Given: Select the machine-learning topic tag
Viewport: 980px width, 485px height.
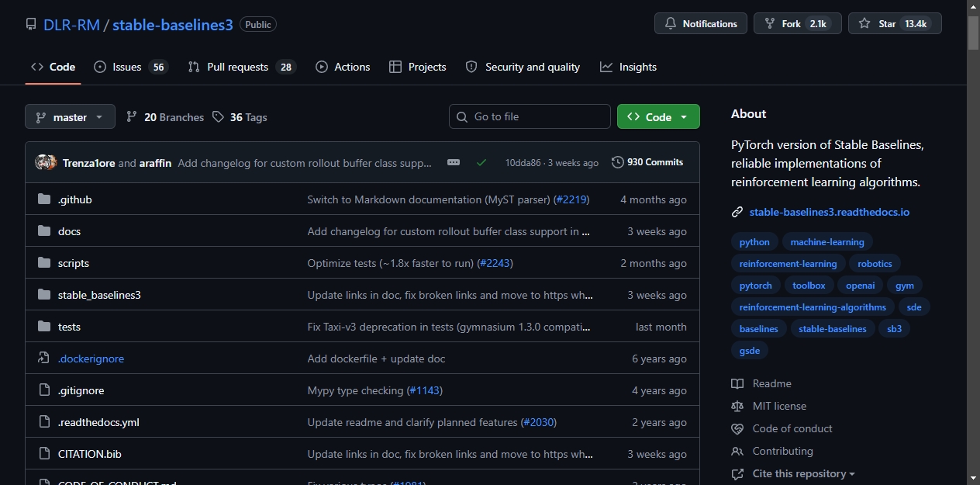Looking at the screenshot, I should [x=826, y=242].
